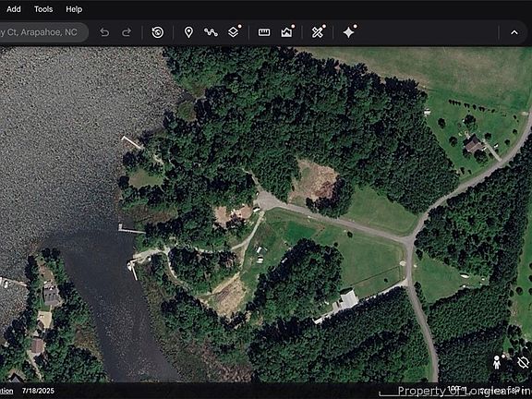Click the sparkle AI assistant icon

pos(348,32)
